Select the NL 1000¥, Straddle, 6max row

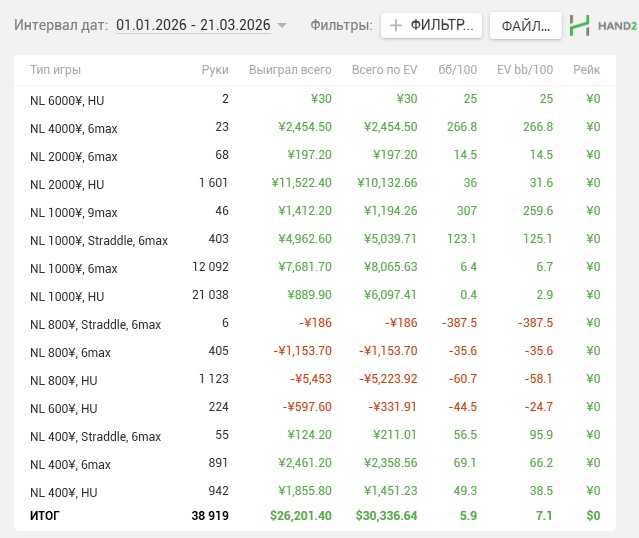99,240
